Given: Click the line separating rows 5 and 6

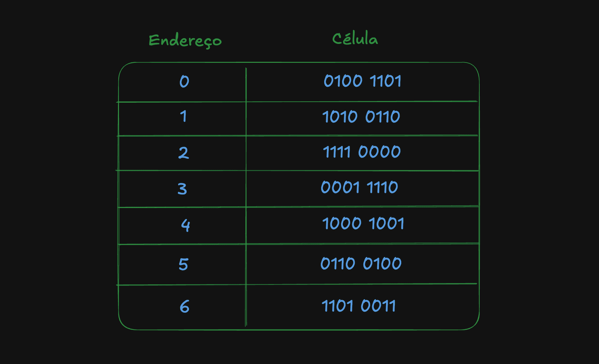Looking at the screenshot, I should pyautogui.click(x=297, y=284).
